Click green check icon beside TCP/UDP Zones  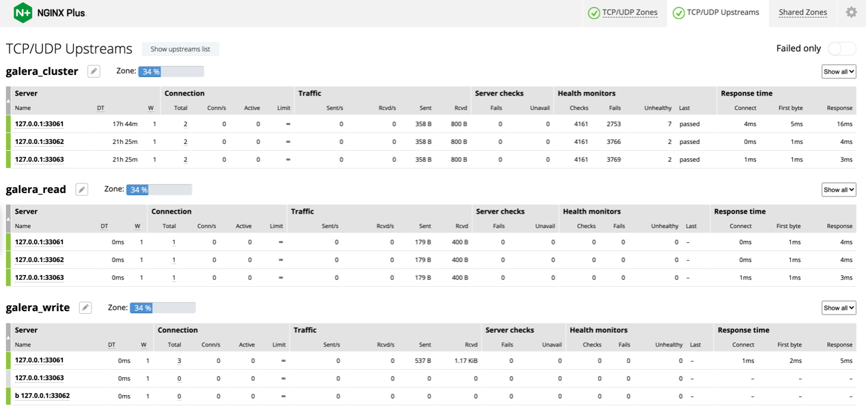coord(593,13)
